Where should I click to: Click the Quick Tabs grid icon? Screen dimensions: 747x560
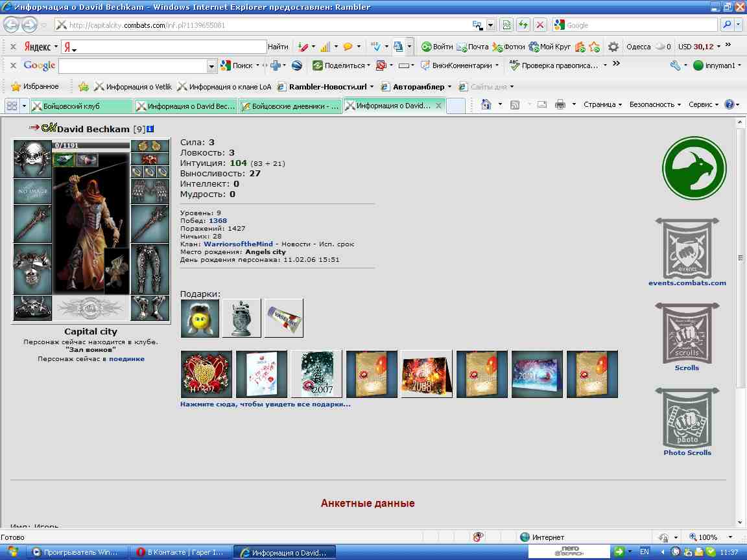12,106
